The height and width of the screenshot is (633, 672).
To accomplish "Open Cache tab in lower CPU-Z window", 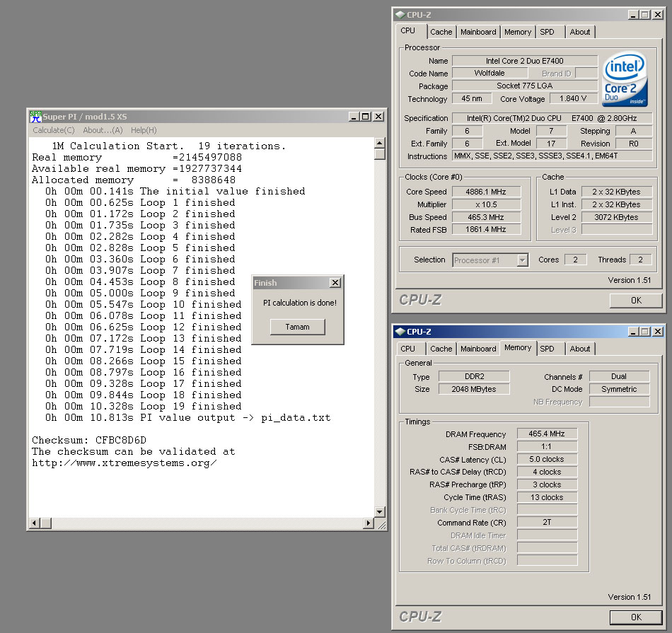I will 441,349.
